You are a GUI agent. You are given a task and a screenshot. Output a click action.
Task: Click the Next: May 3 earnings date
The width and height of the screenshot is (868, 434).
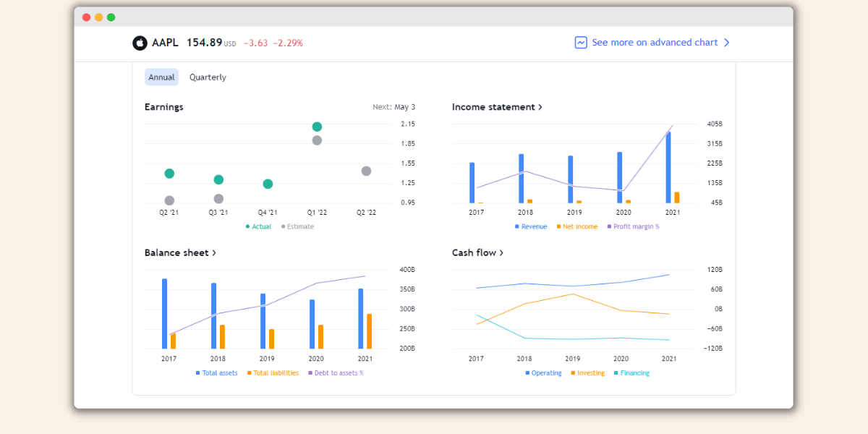click(393, 106)
